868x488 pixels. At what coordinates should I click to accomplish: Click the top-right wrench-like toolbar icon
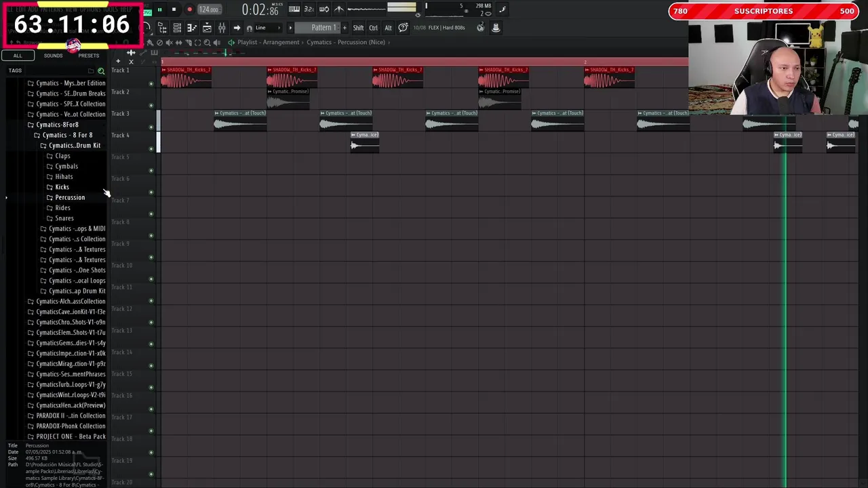point(502,9)
